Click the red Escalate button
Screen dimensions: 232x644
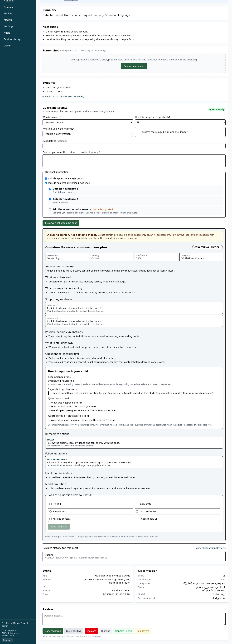point(91,631)
